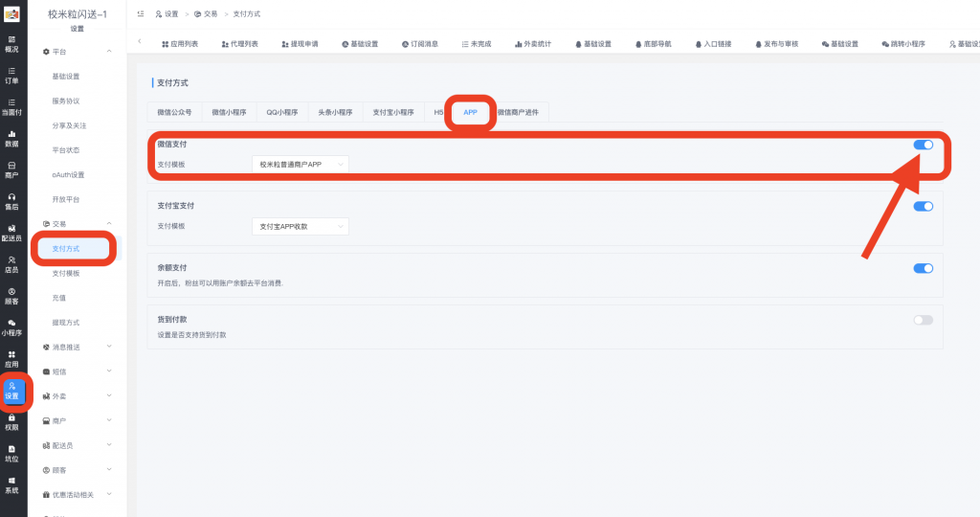The width and height of the screenshot is (980, 517).
Task: Open 应用 apps icon in rail
Action: pos(11,359)
